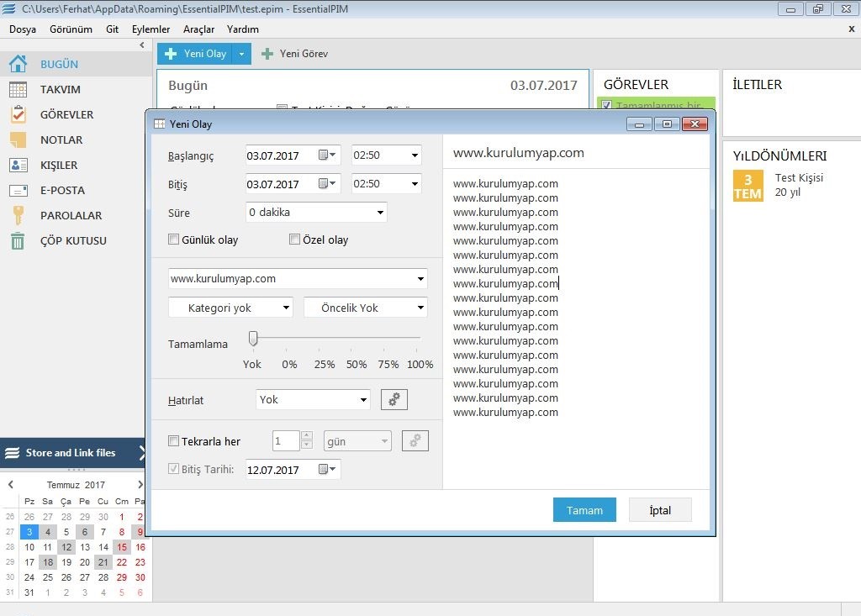Open the Görevler tasks icon
Screen dimensions: 861x616
[x=18, y=114]
